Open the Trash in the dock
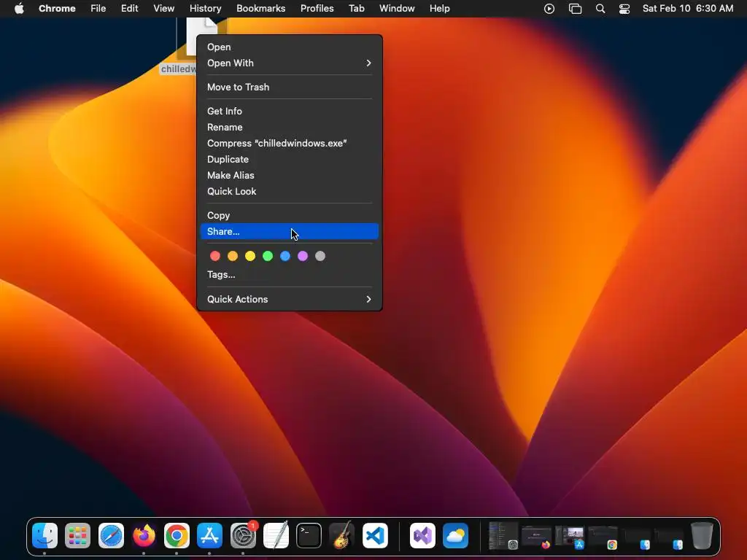The width and height of the screenshot is (747, 560). [x=702, y=536]
